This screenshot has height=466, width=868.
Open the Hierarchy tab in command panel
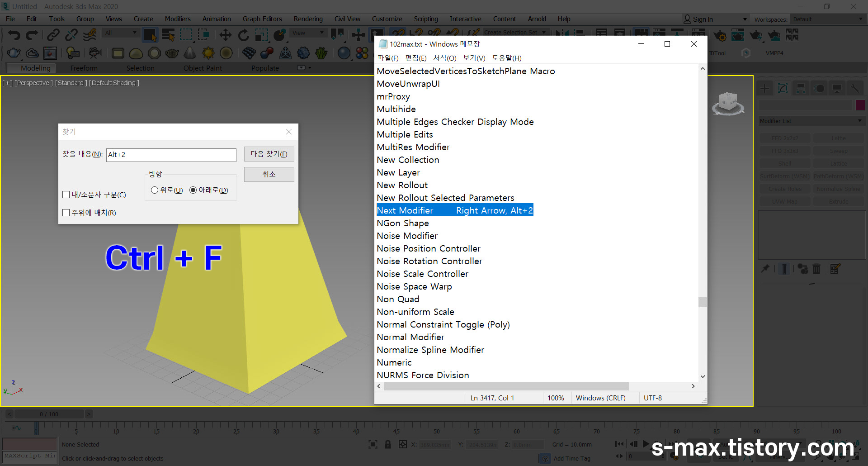pos(801,88)
